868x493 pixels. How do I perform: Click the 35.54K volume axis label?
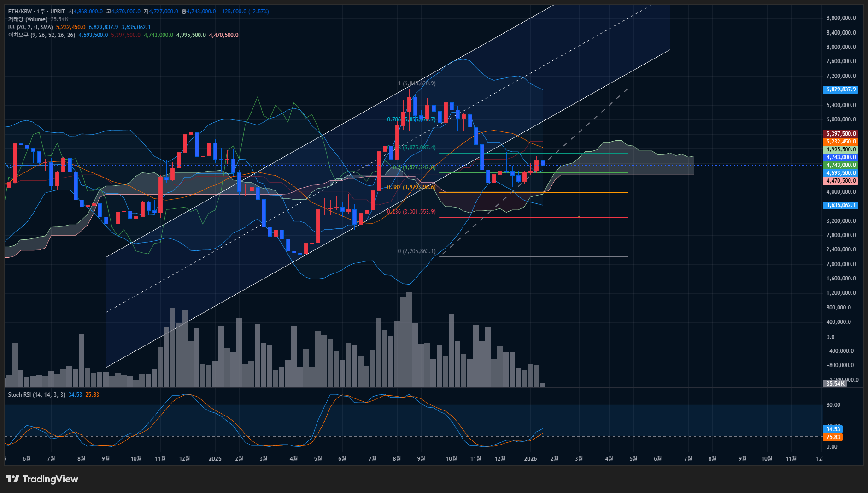pos(835,383)
